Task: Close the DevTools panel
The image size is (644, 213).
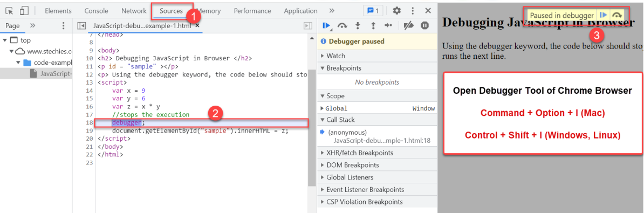Action: (x=428, y=11)
